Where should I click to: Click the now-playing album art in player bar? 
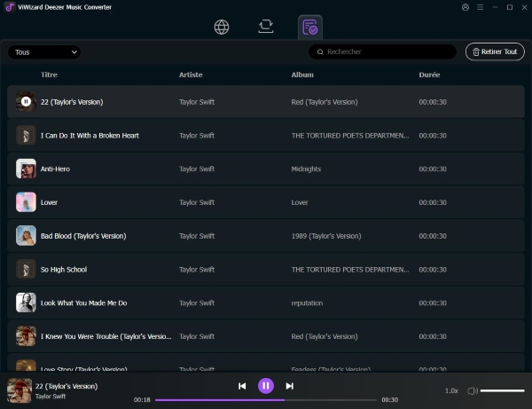(20, 390)
